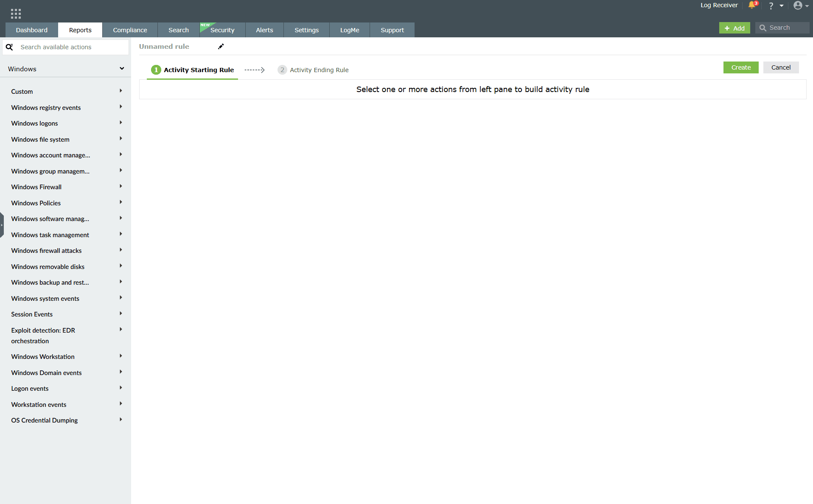The width and height of the screenshot is (813, 504).
Task: Click the magnifier icon in the top search box
Action: 764,27
